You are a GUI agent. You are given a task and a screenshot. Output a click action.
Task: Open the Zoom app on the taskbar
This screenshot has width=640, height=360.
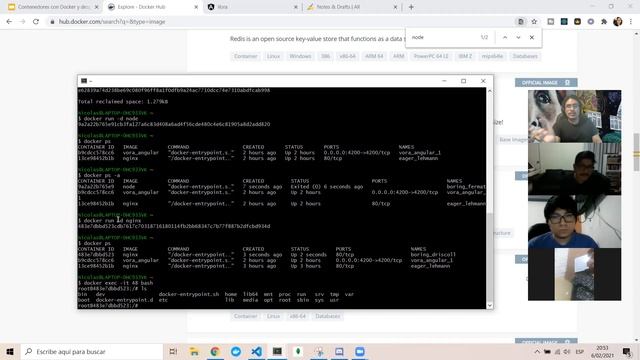pos(360,351)
